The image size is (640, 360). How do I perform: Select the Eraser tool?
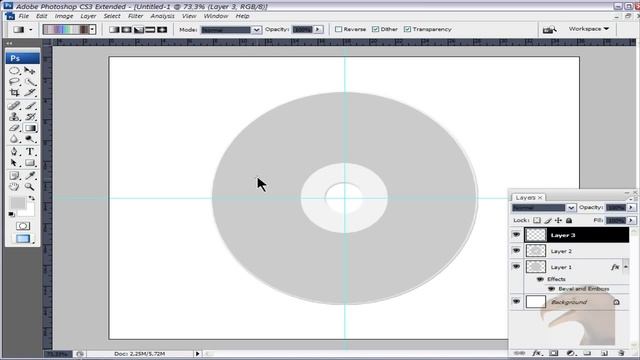click(14, 128)
